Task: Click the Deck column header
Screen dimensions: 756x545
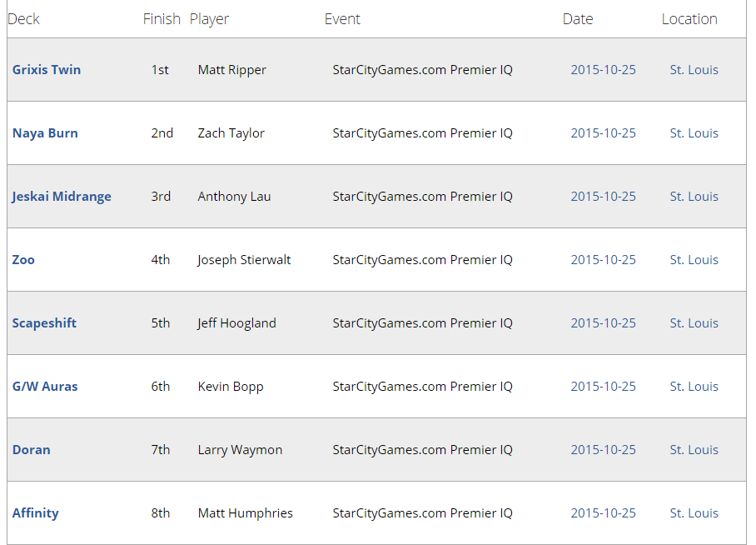Action: (x=23, y=19)
